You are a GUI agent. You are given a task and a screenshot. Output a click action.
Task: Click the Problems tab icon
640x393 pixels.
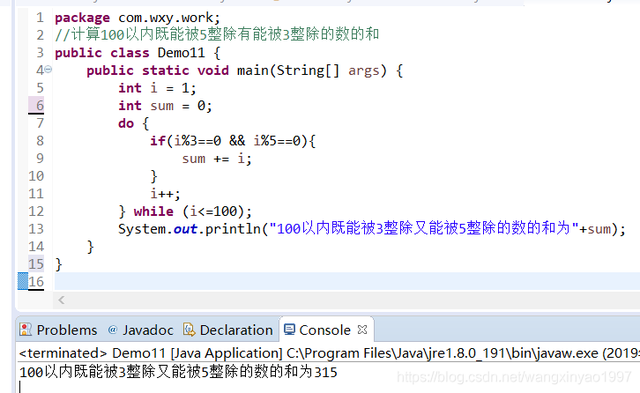pyautogui.click(x=25, y=329)
